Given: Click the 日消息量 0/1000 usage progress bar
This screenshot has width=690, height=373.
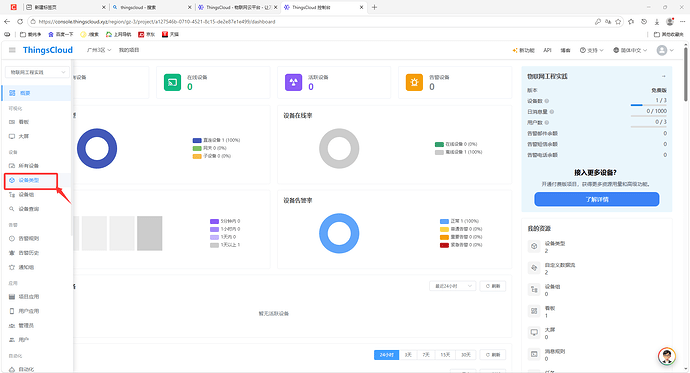Looking at the screenshot, I should [x=648, y=116].
